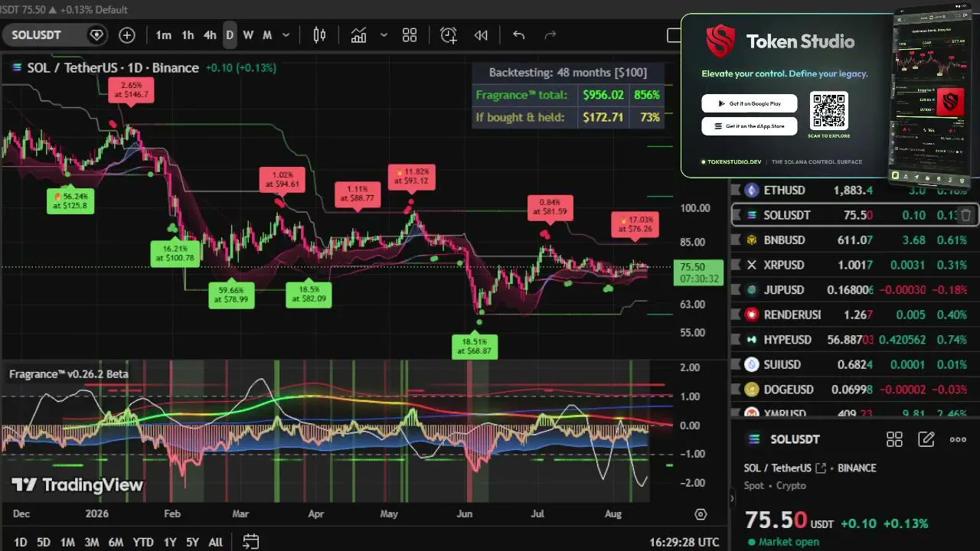Viewport: 980px width, 551px height.
Task: Collapse the right sidebar with the arrow handle
Action: click(x=731, y=499)
